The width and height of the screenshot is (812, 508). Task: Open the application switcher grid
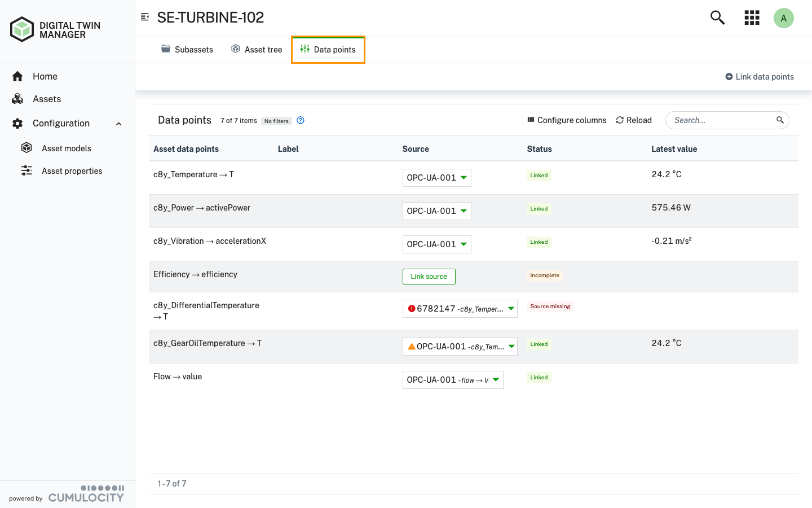pos(752,17)
